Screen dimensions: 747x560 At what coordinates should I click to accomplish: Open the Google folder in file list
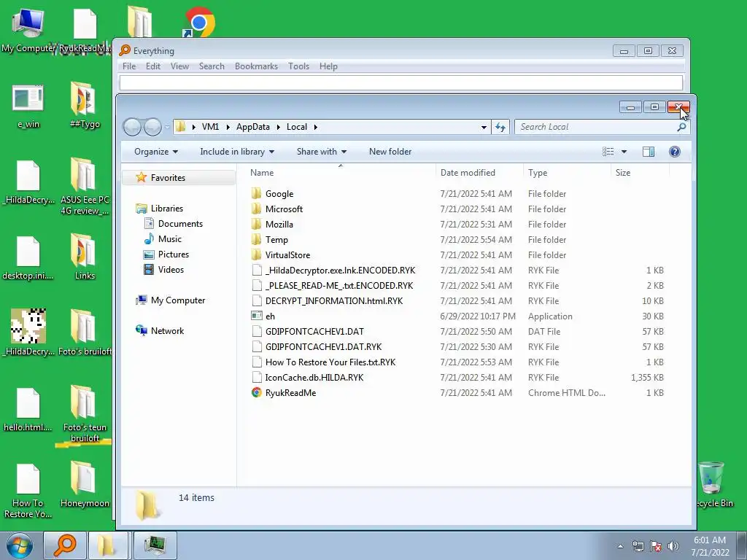(279, 194)
